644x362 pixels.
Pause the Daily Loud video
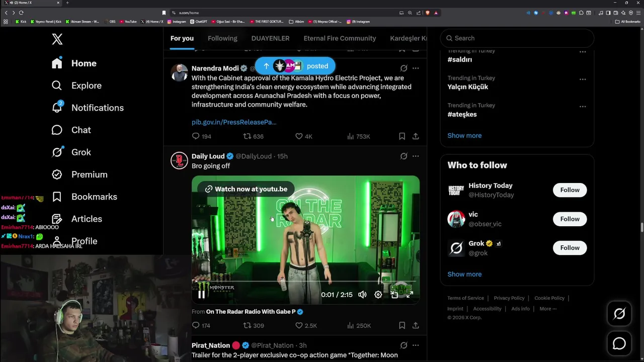tap(201, 295)
